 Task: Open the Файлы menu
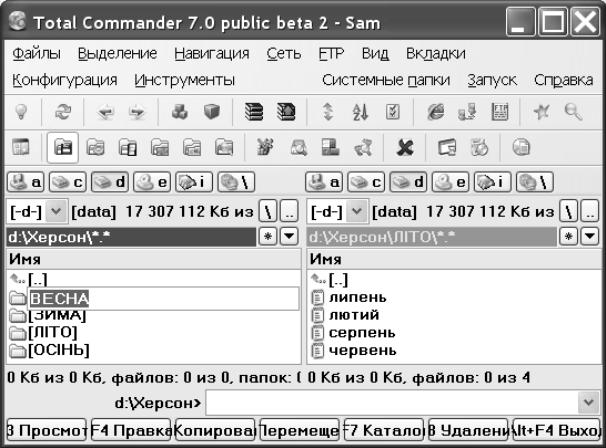coord(36,54)
